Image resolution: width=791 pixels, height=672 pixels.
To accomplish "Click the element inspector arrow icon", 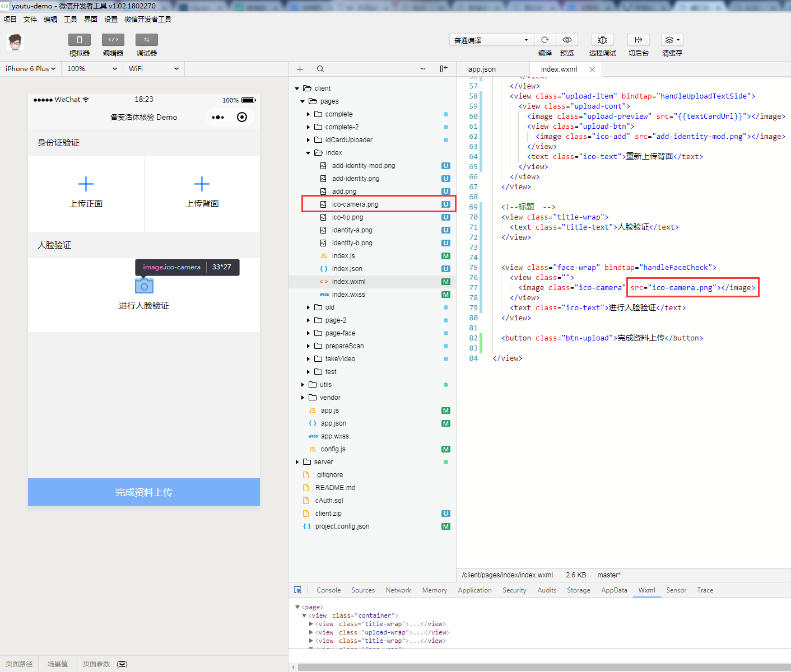I will point(298,590).
